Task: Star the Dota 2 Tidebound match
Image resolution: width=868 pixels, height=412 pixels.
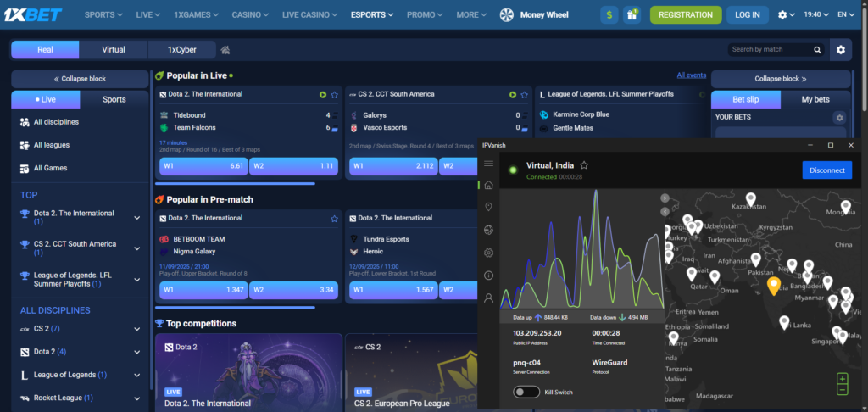Action: pos(334,95)
